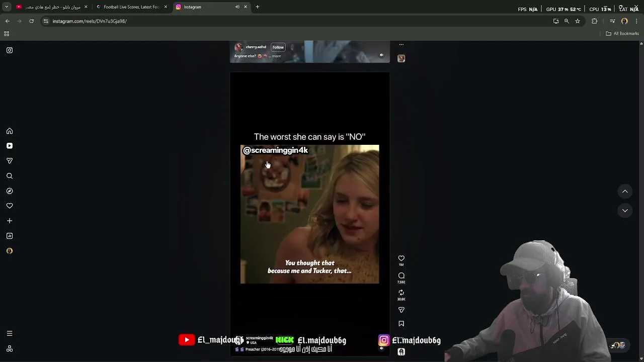Follow cherry.adhd
Image resolution: width=644 pixels, height=362 pixels.
click(x=278, y=47)
